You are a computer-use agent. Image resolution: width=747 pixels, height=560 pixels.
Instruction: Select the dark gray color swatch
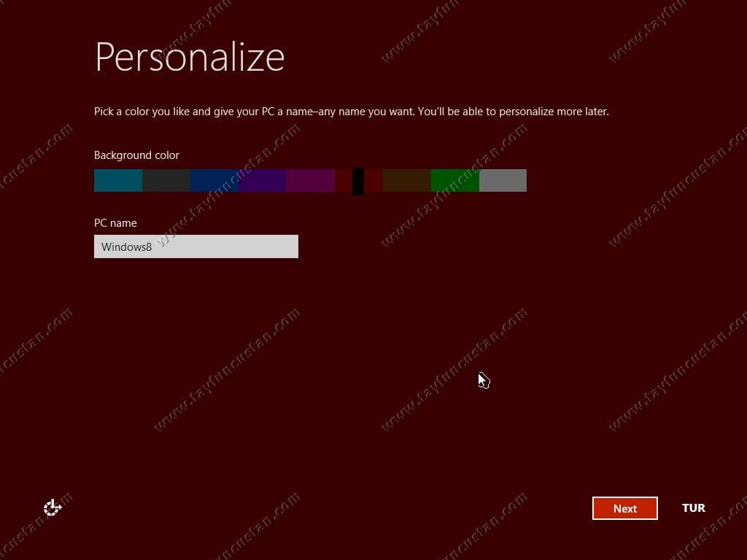point(166,180)
